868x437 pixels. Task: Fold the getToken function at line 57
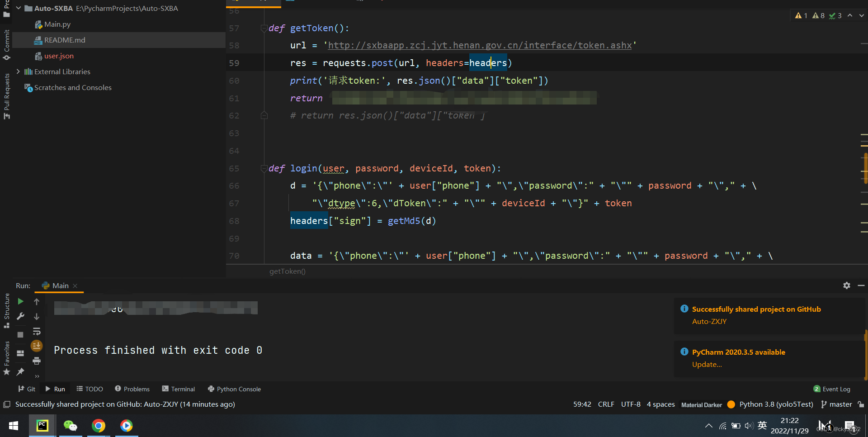[264, 28]
